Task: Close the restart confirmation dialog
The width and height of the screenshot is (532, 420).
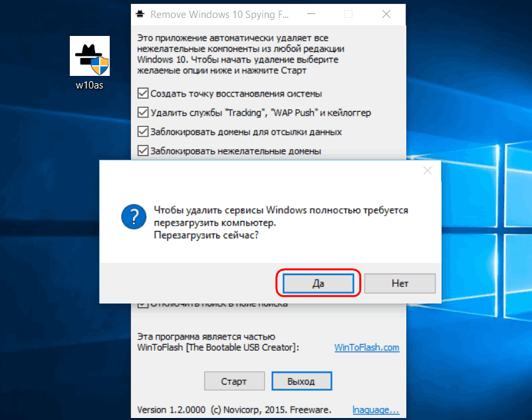Action: click(428, 170)
